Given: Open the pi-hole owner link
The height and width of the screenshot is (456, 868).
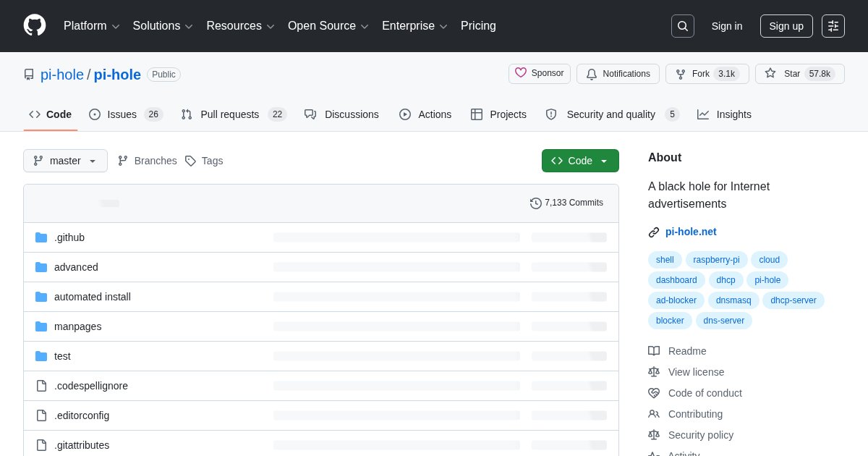Looking at the screenshot, I should point(62,75).
